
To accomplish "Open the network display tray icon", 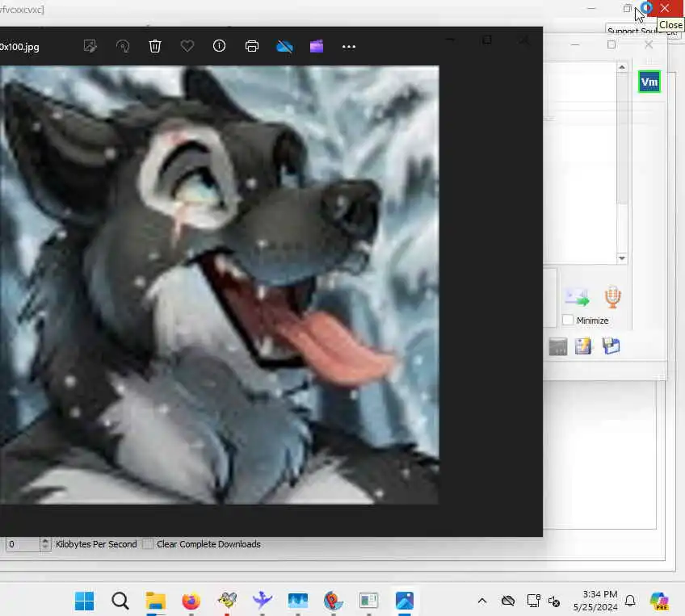I will pos(533,601).
